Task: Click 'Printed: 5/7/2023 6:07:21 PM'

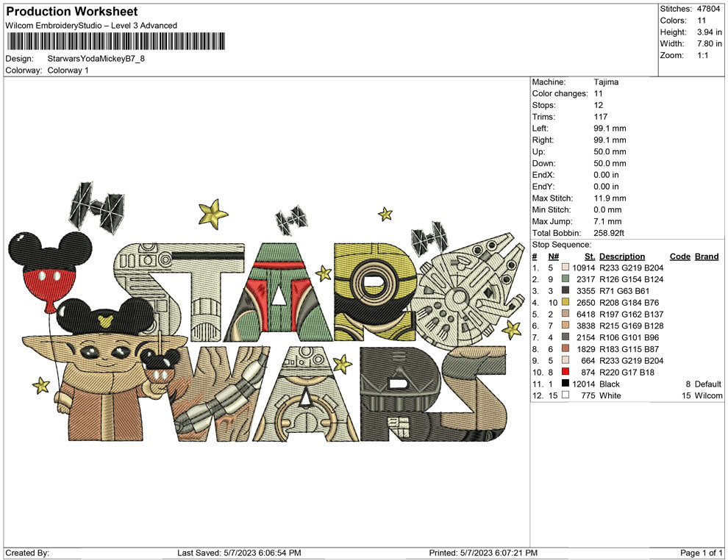Action: coord(483,553)
